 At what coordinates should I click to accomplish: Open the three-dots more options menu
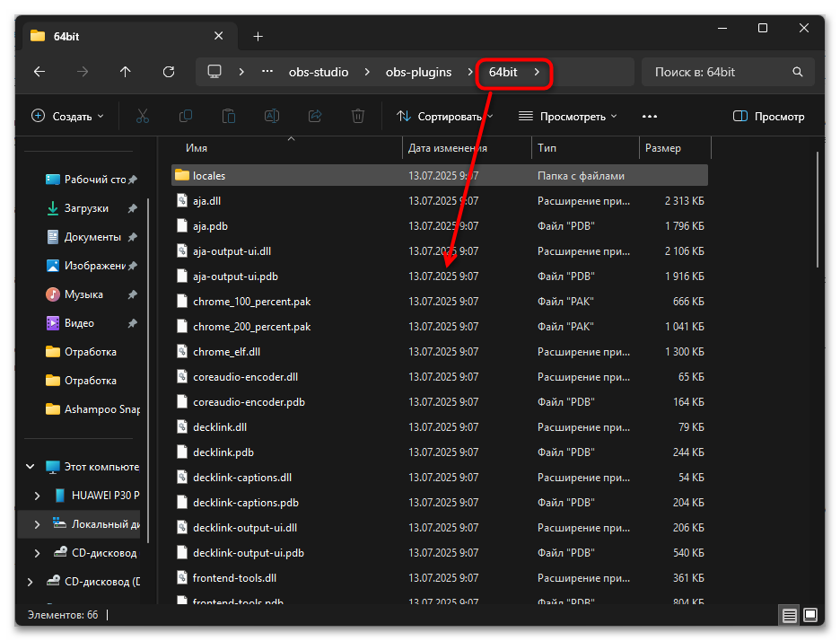click(650, 116)
